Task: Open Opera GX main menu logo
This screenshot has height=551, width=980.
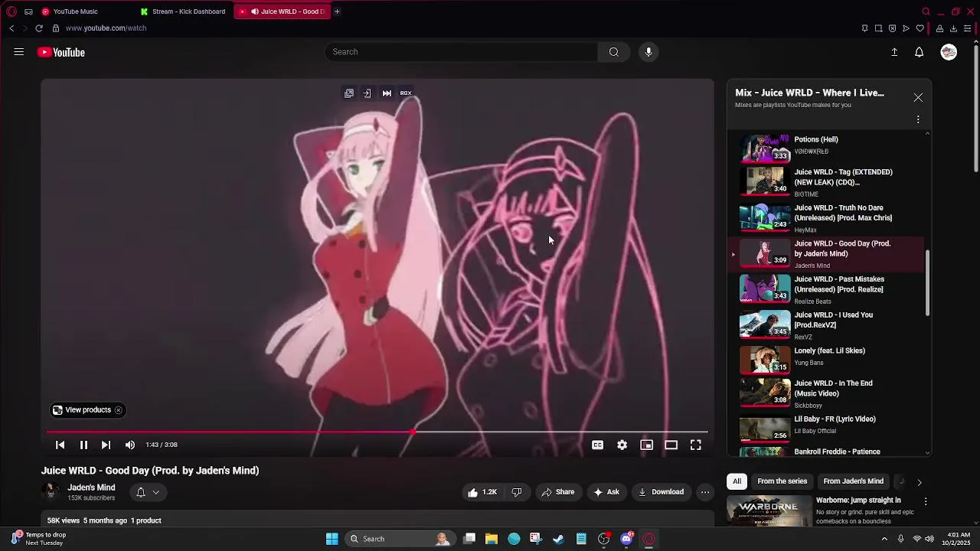Action: [11, 11]
